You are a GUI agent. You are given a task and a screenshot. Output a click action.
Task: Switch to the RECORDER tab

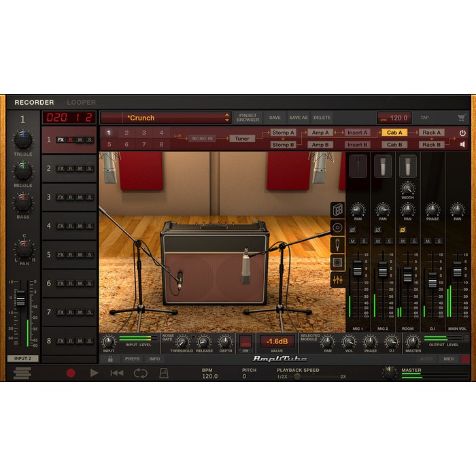tap(34, 102)
